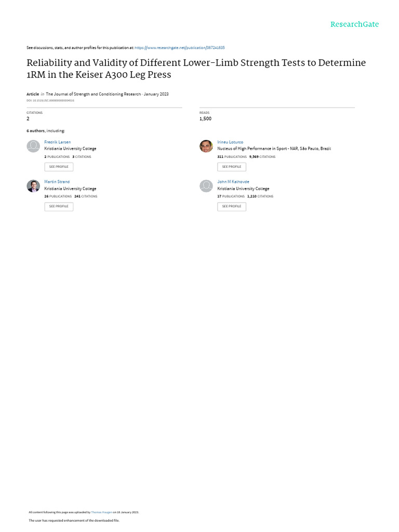Click See Profile button under Martin Strand
This screenshot has width=399, height=532.
[59, 207]
